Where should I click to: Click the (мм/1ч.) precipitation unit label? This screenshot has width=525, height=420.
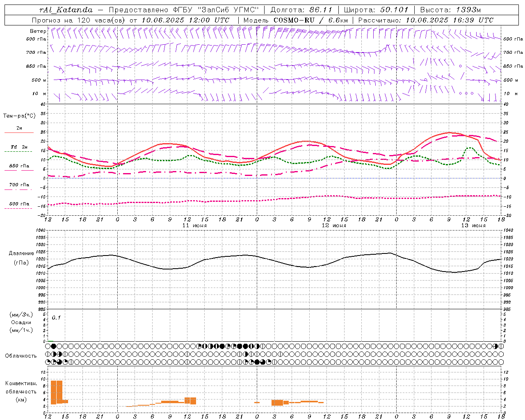click(21, 330)
